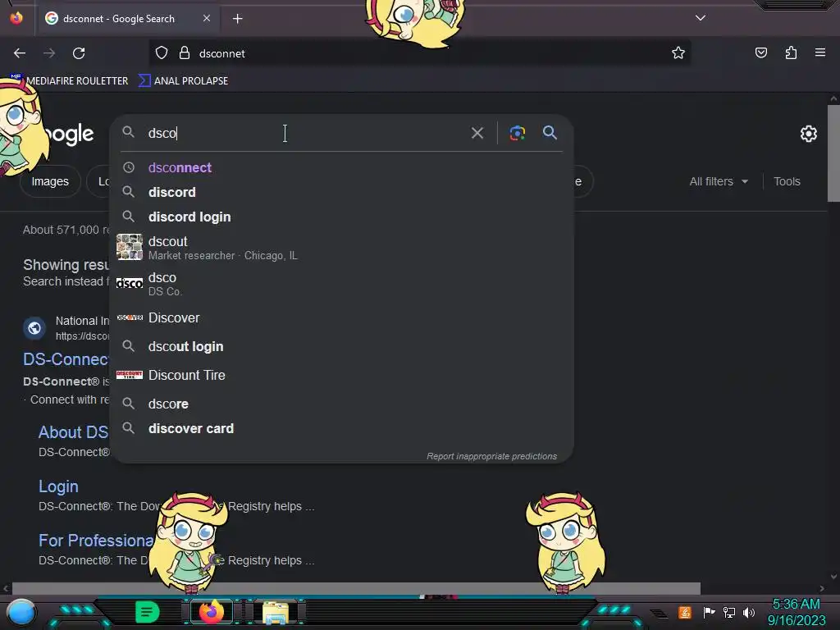Click the dscout thumbnail image
Screen dimensions: 840x630
click(x=130, y=247)
